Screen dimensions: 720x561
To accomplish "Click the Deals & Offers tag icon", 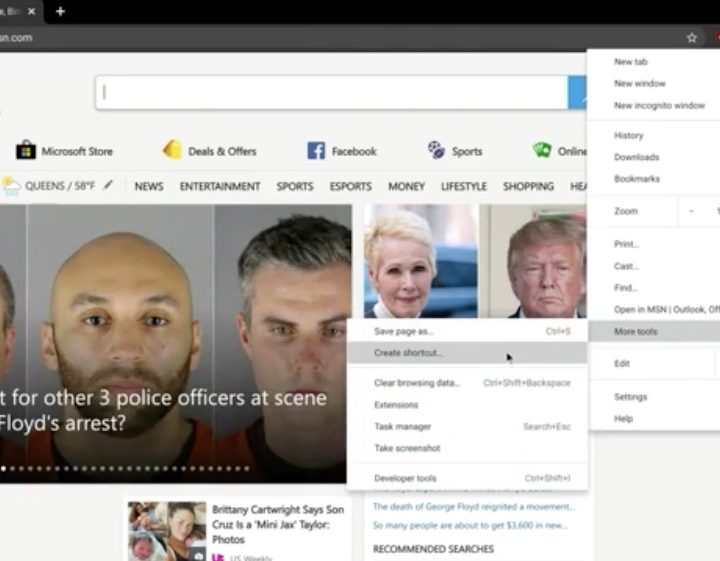I will click(x=172, y=150).
